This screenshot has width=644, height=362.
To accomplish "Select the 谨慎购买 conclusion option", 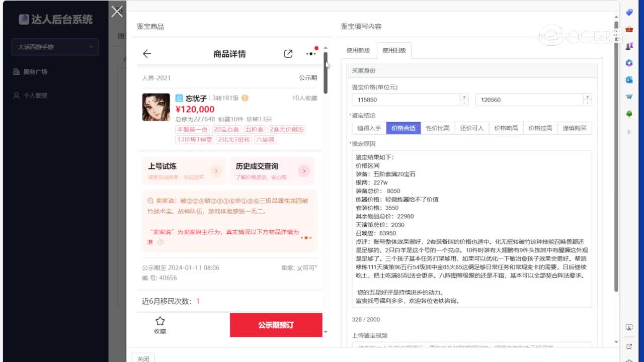I will 574,128.
